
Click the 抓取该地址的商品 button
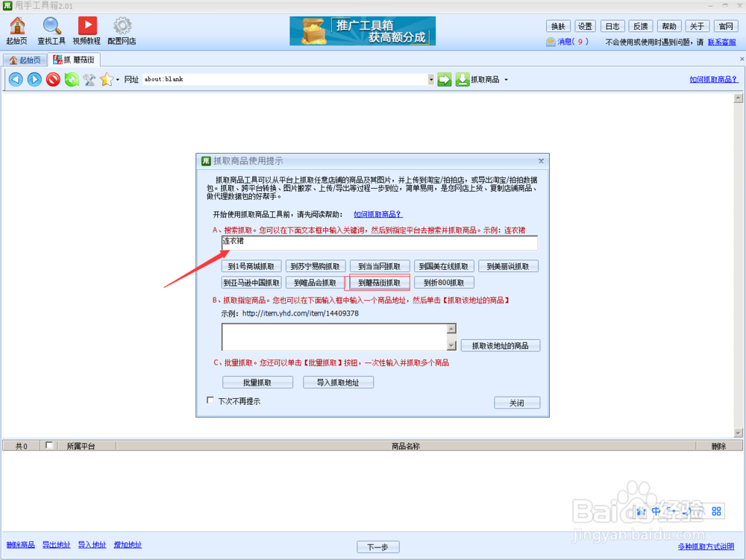[501, 345]
